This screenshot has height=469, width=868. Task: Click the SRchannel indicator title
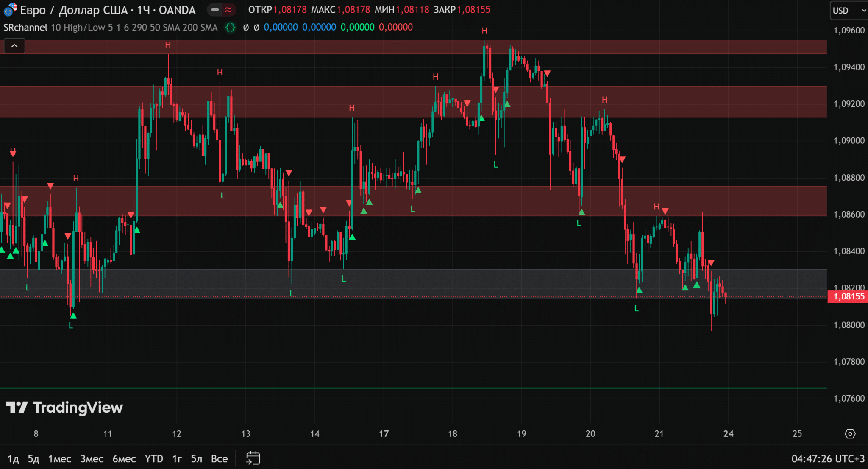point(25,28)
